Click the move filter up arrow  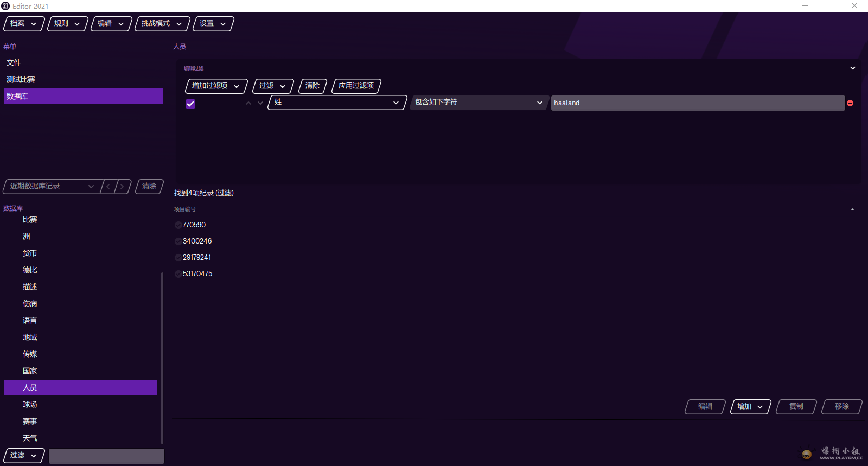(248, 103)
